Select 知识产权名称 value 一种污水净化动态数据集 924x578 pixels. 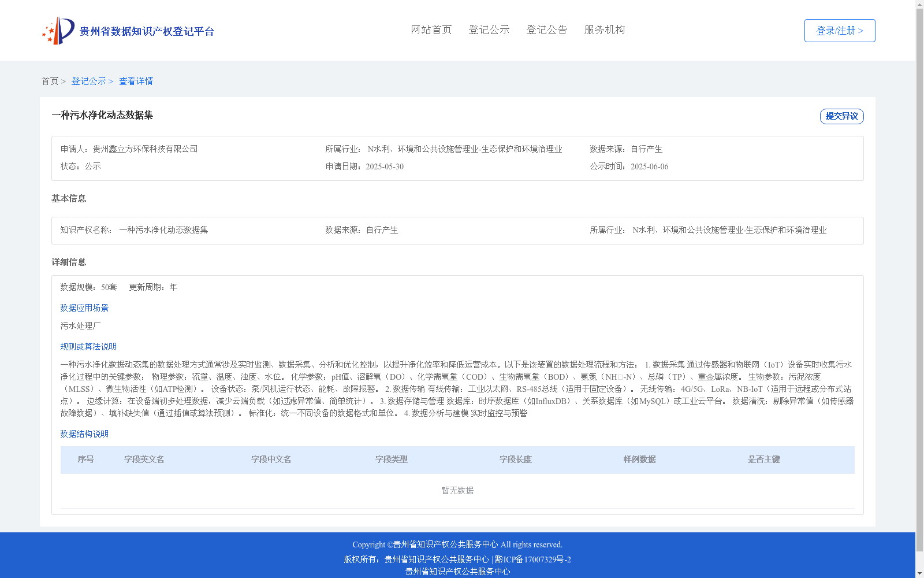[163, 230]
